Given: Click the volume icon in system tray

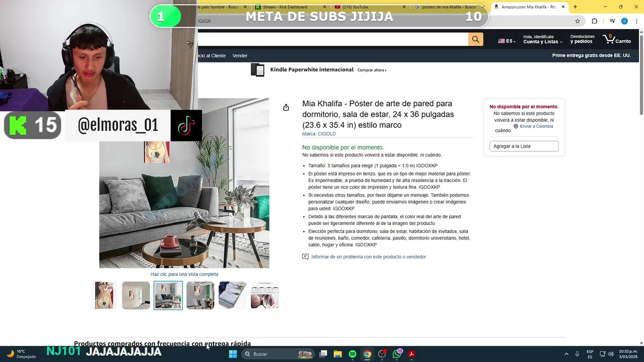Looking at the screenshot, I should coord(610,354).
